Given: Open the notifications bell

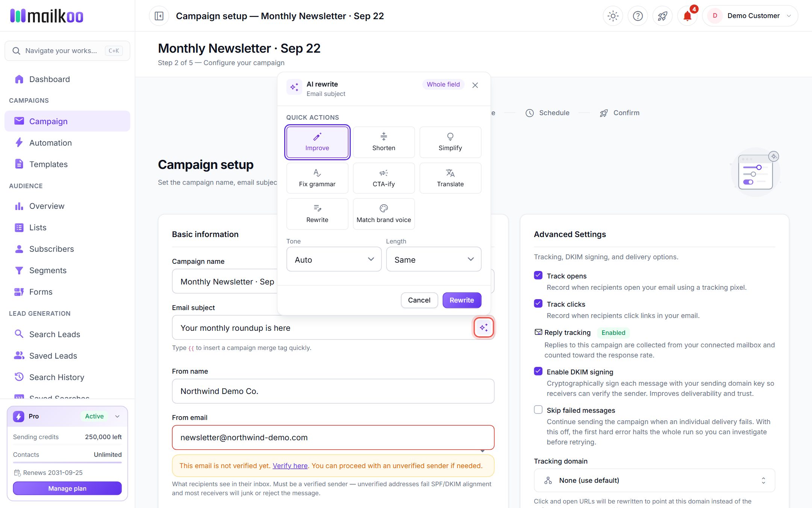Looking at the screenshot, I should point(687,16).
